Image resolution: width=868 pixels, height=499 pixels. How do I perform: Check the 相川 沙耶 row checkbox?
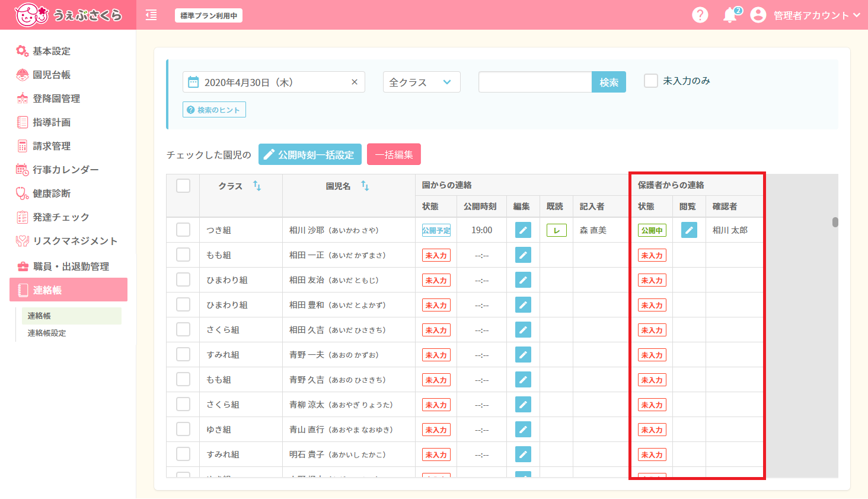coord(183,230)
